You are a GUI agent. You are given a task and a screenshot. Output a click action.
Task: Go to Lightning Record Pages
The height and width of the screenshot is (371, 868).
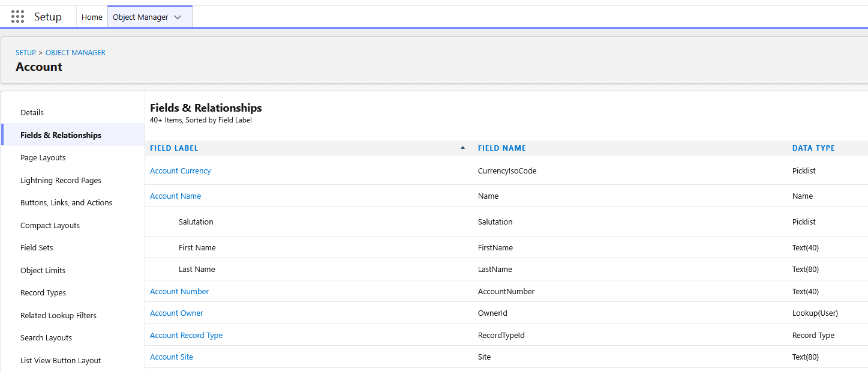pyautogui.click(x=61, y=181)
